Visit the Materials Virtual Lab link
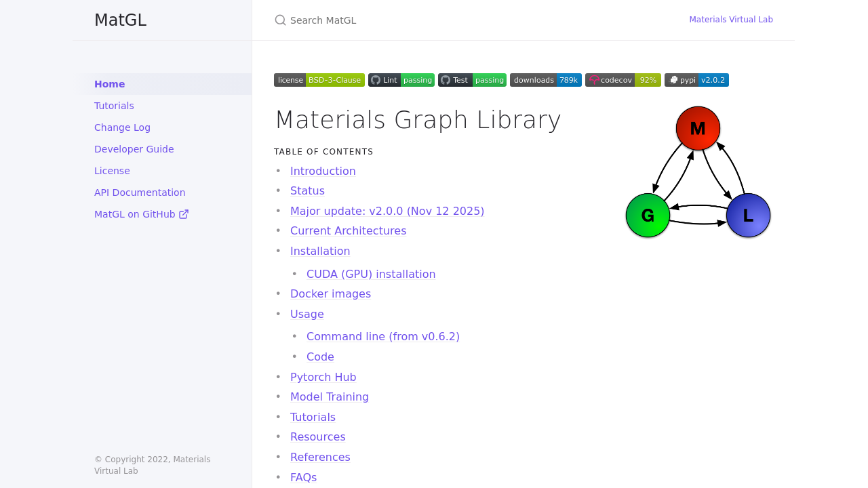This screenshot has width=868, height=488. [731, 20]
